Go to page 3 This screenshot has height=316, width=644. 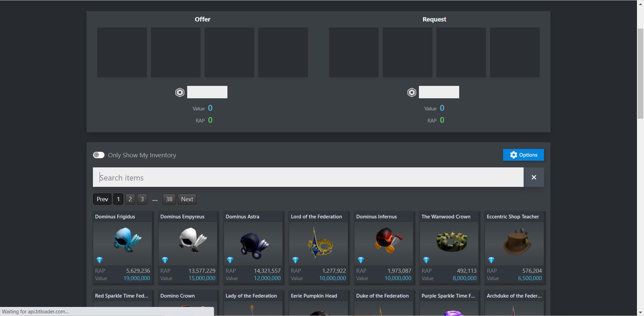(142, 199)
